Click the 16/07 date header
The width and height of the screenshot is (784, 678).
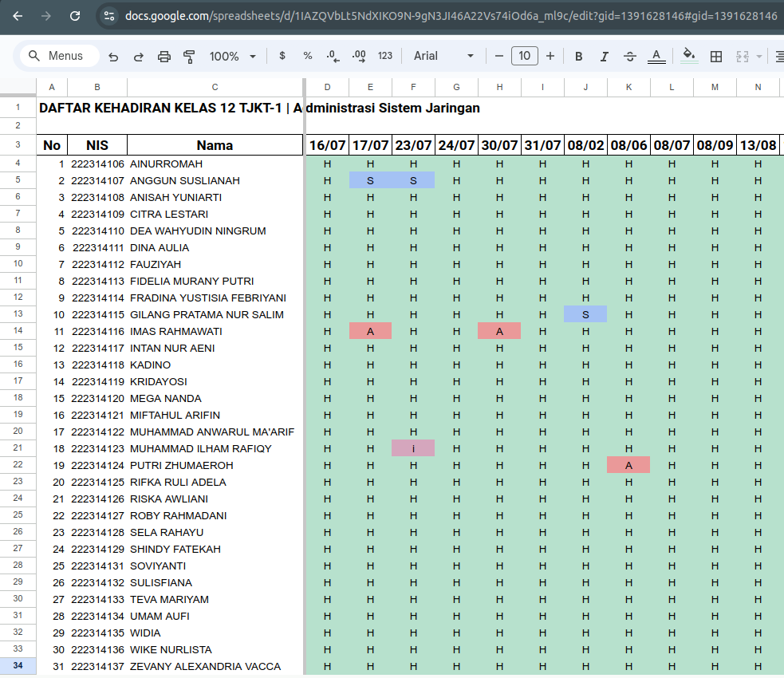[x=327, y=145]
